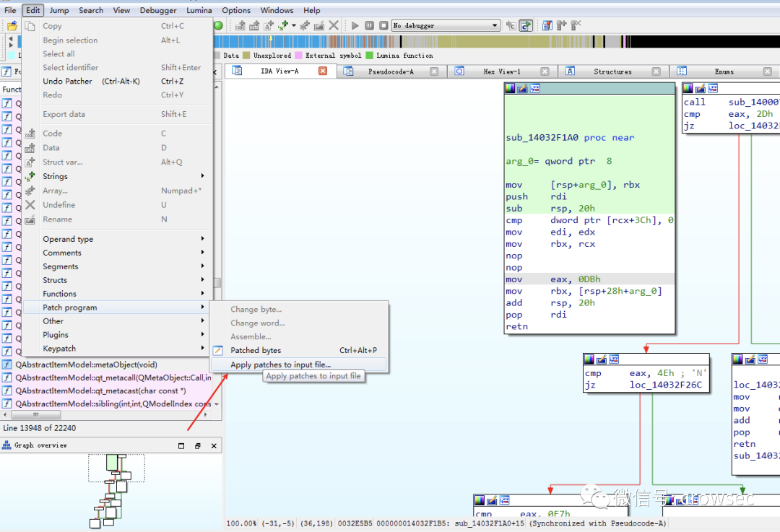This screenshot has width=780, height=532.
Task: Click the group icon on 'cmp eax, 4Eh' node
Action: [x=615, y=359]
